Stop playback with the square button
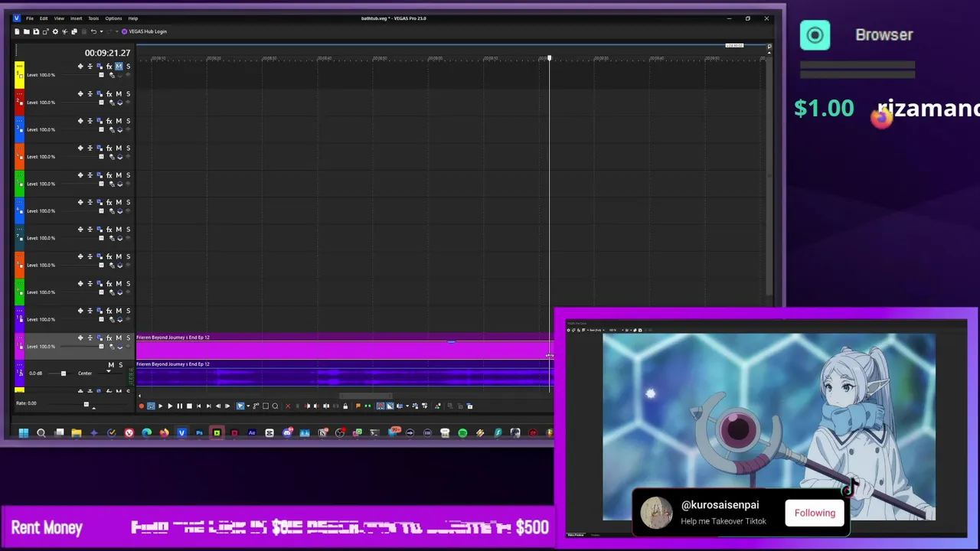The width and height of the screenshot is (980, 551). (x=189, y=406)
